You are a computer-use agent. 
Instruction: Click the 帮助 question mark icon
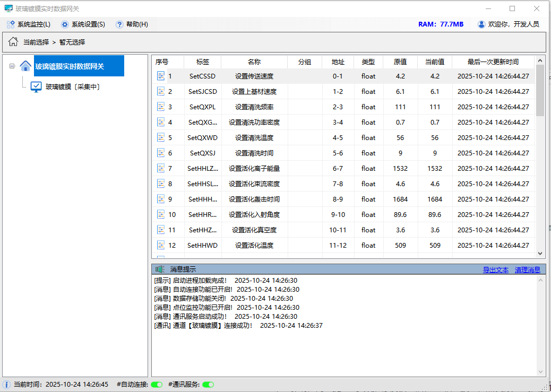[x=119, y=24]
